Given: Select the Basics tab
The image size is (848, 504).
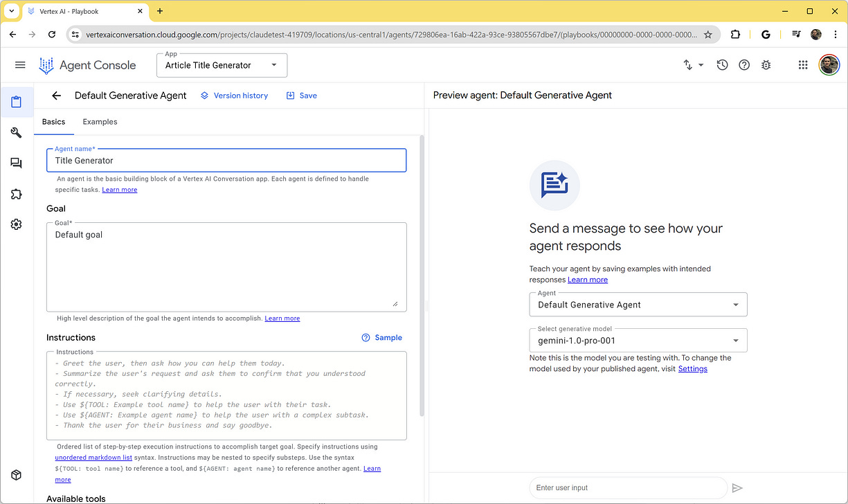Looking at the screenshot, I should tap(54, 122).
